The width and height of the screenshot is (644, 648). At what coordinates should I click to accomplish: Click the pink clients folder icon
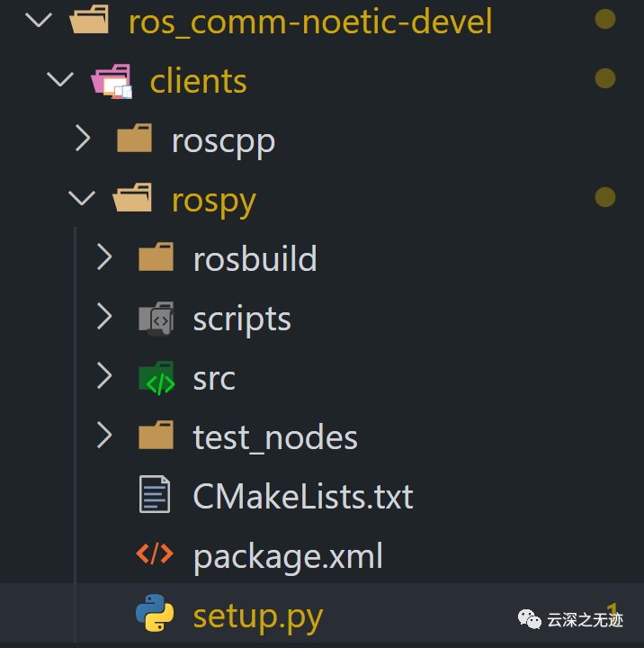(112, 81)
